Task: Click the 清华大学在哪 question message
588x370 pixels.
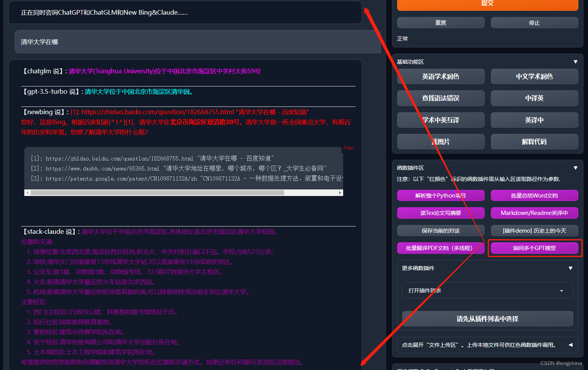Action: click(x=198, y=42)
